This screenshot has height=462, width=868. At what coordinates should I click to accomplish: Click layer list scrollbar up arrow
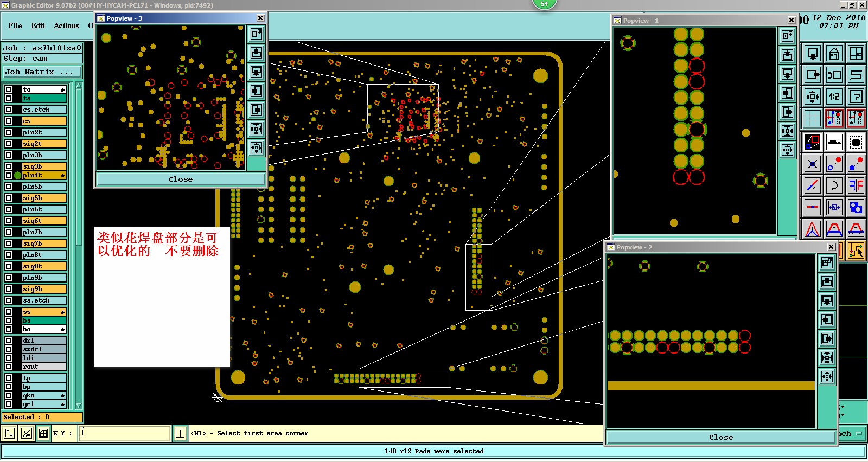pyautogui.click(x=79, y=86)
